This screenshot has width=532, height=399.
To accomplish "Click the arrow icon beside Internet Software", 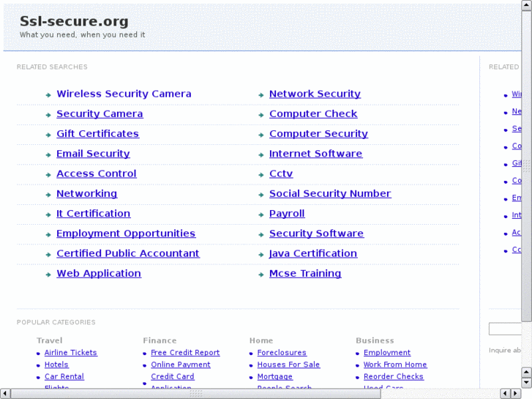I will point(261,155).
